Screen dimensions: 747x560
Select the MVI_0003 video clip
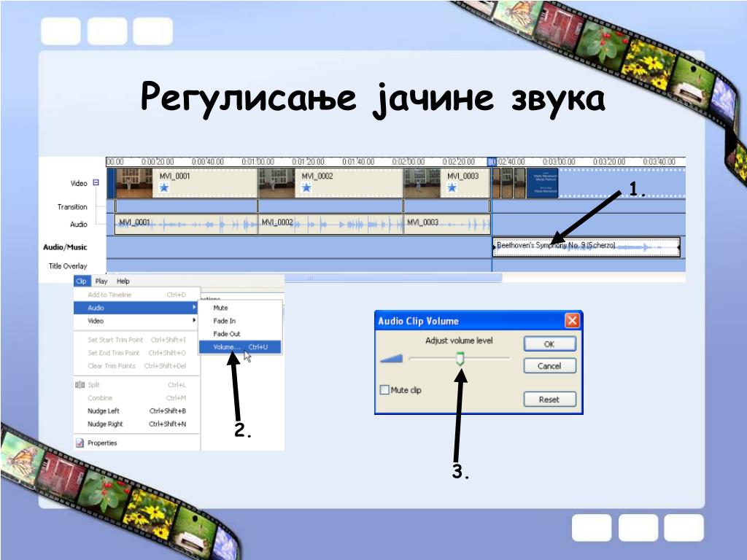(x=447, y=183)
